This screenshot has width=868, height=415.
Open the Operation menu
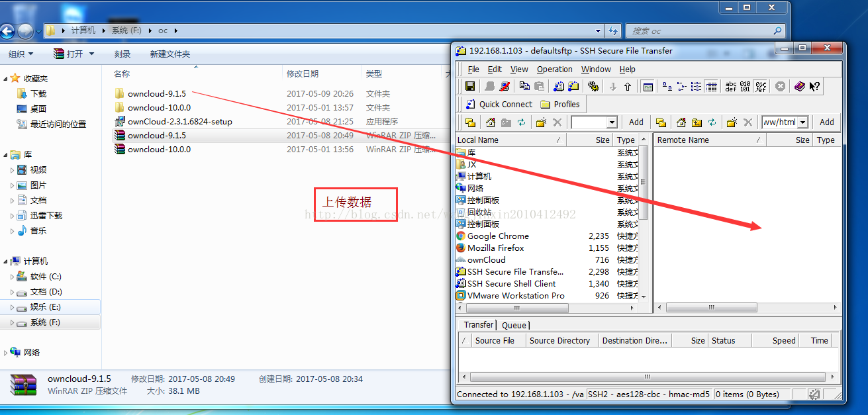coord(555,69)
